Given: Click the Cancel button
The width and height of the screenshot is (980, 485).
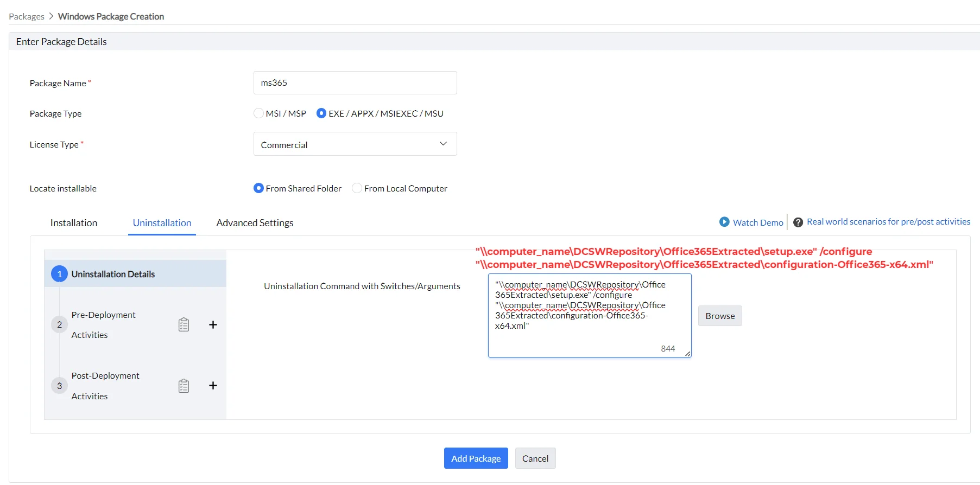Looking at the screenshot, I should [535, 458].
